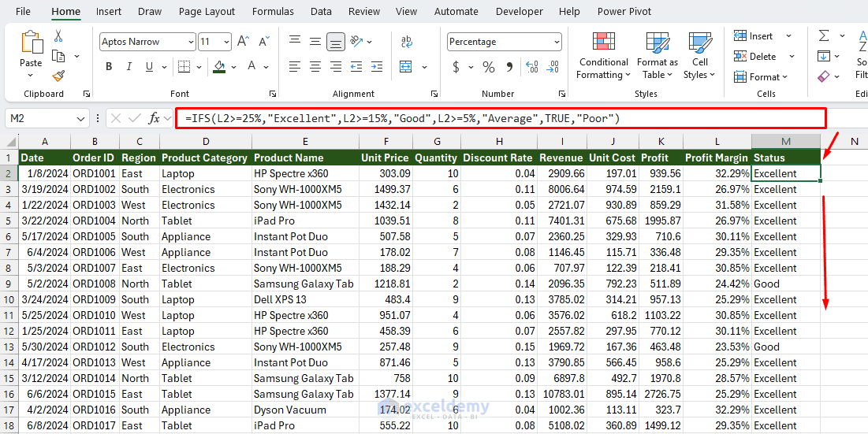Toggle bold formatting
The image size is (868, 434).
pos(109,67)
